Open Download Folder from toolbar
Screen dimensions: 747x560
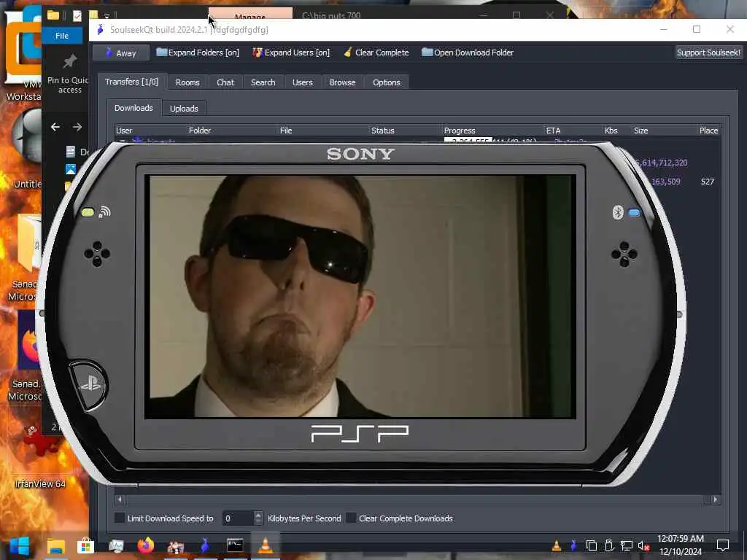[x=468, y=52]
